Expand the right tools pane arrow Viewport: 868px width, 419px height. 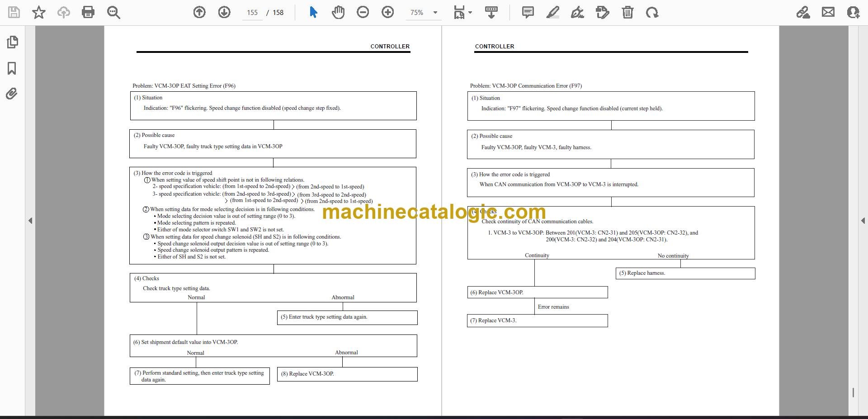click(863, 221)
